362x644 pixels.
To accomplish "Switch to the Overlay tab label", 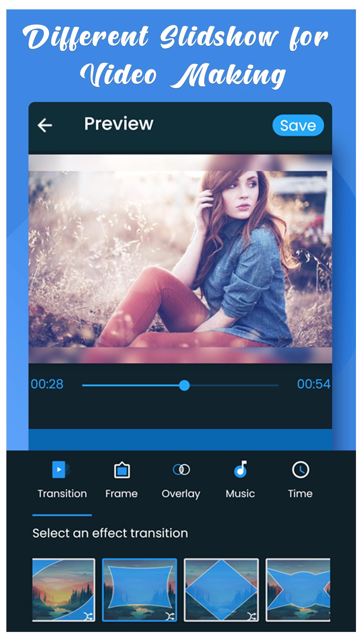I will point(181,494).
